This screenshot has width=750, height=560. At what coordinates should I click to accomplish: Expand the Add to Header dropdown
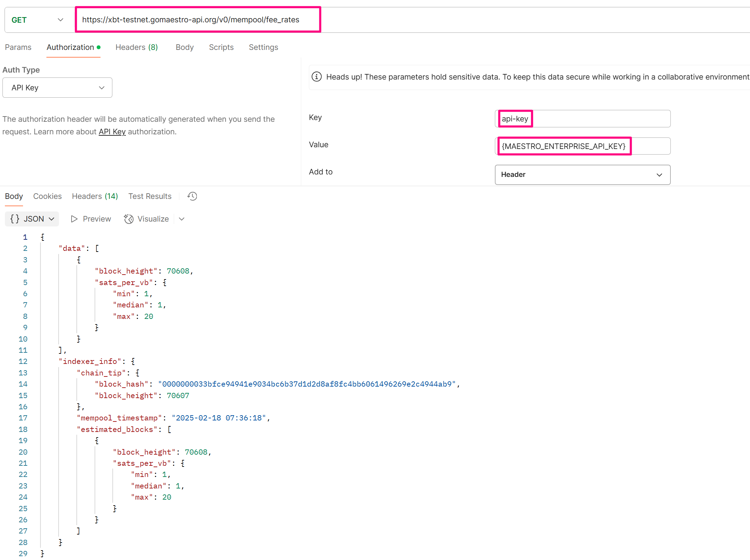582,174
